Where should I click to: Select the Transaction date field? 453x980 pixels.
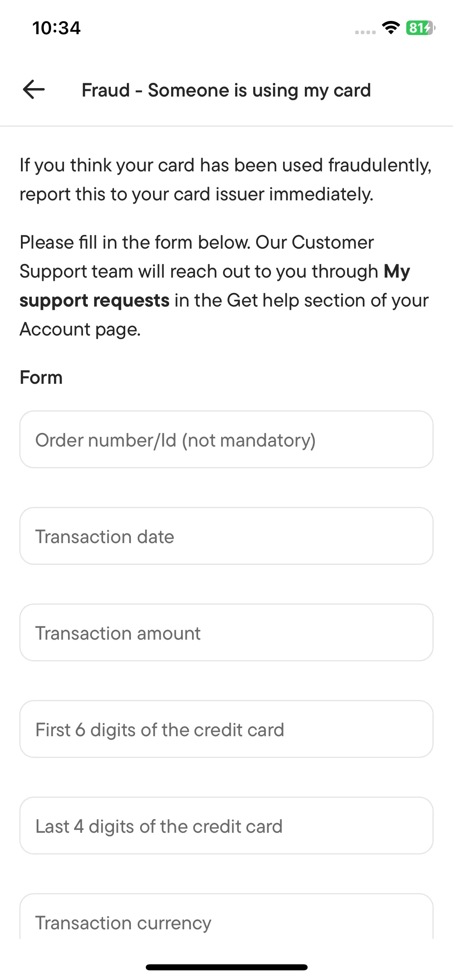tap(226, 536)
